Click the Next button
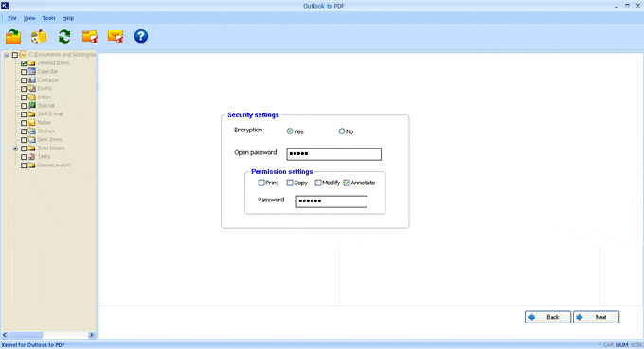The height and width of the screenshot is (349, 644). tap(596, 317)
